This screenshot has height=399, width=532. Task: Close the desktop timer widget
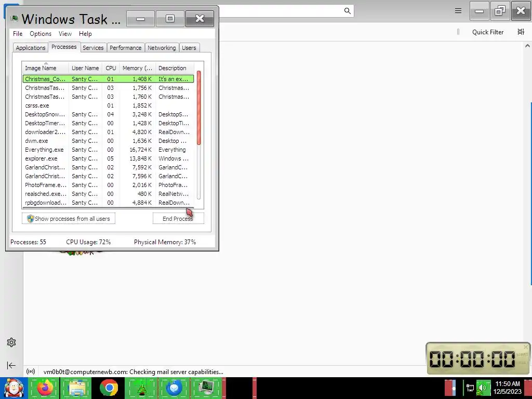(x=526, y=347)
